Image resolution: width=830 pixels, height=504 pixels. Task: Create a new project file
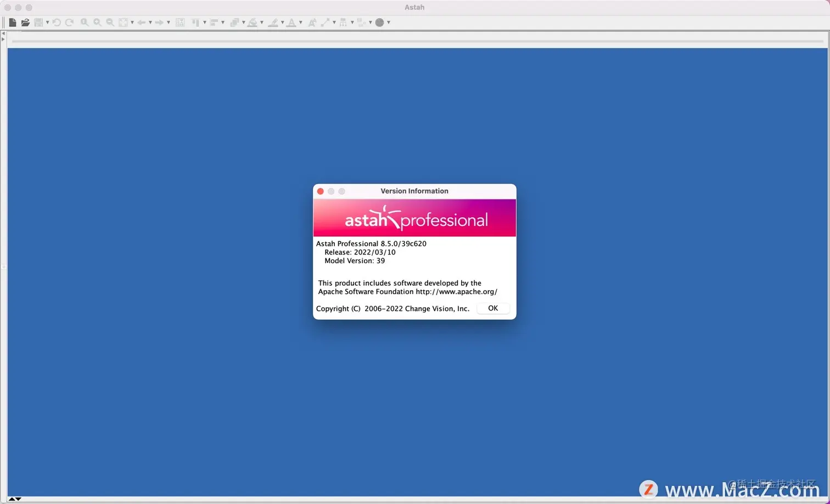tap(13, 22)
